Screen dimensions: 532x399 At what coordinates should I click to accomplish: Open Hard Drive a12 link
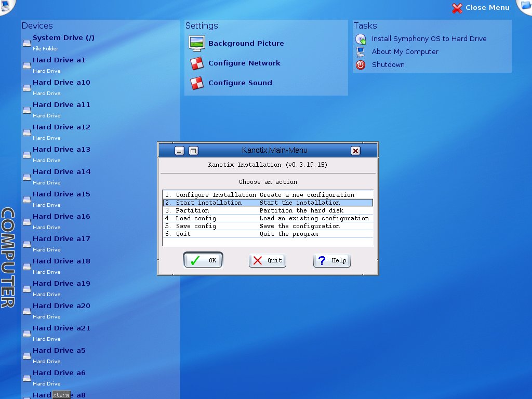coord(61,127)
